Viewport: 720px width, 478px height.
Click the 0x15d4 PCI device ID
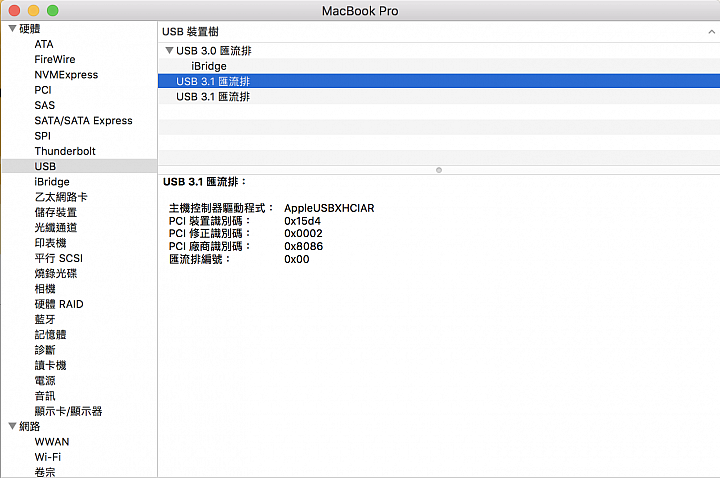click(302, 221)
